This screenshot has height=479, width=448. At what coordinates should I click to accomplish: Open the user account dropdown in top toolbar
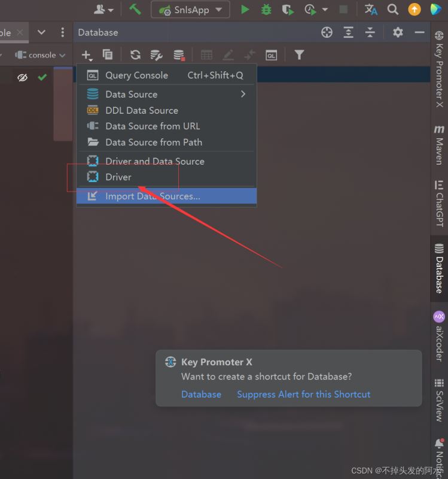pyautogui.click(x=103, y=10)
